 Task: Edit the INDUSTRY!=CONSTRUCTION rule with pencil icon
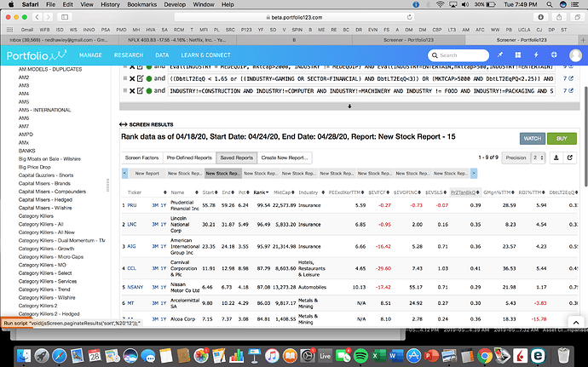pyautogui.click(x=140, y=90)
